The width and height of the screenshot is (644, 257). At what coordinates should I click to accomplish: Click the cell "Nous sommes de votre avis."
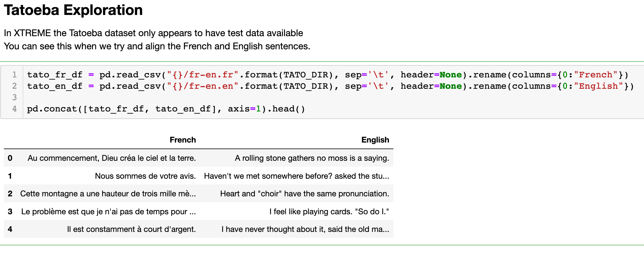pyautogui.click(x=145, y=176)
